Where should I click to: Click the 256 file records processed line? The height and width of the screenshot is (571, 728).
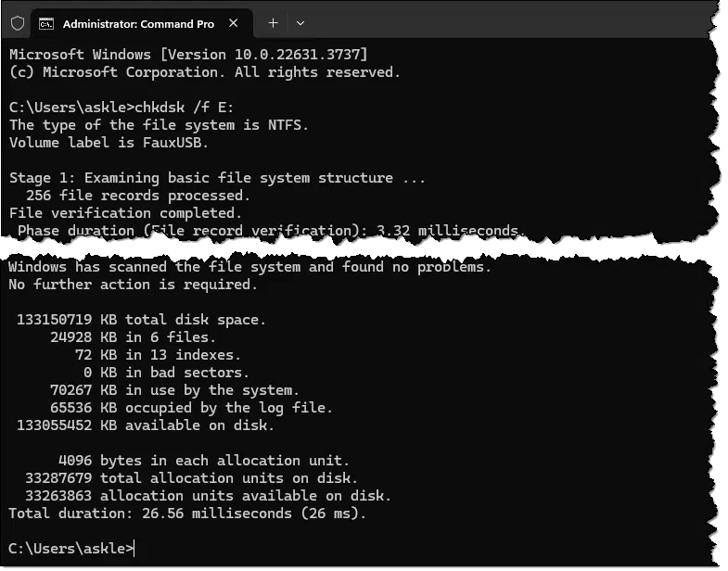click(x=138, y=196)
